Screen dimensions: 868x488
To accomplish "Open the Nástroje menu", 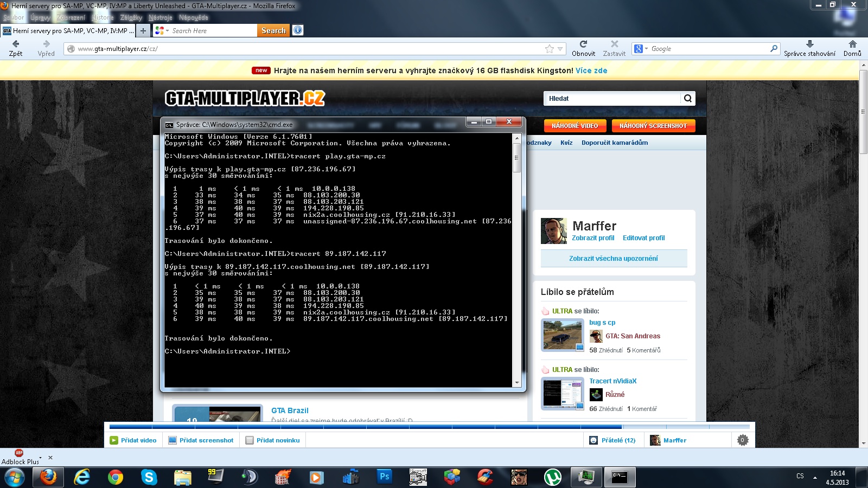I will pyautogui.click(x=160, y=17).
